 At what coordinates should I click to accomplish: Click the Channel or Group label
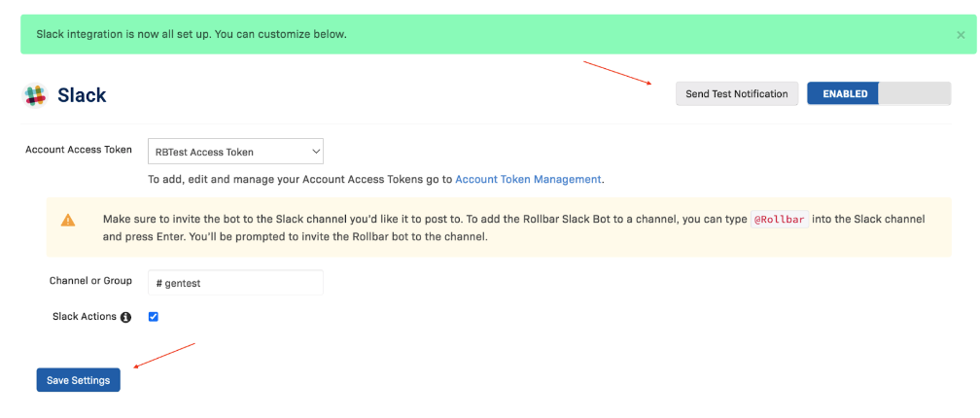(x=90, y=281)
